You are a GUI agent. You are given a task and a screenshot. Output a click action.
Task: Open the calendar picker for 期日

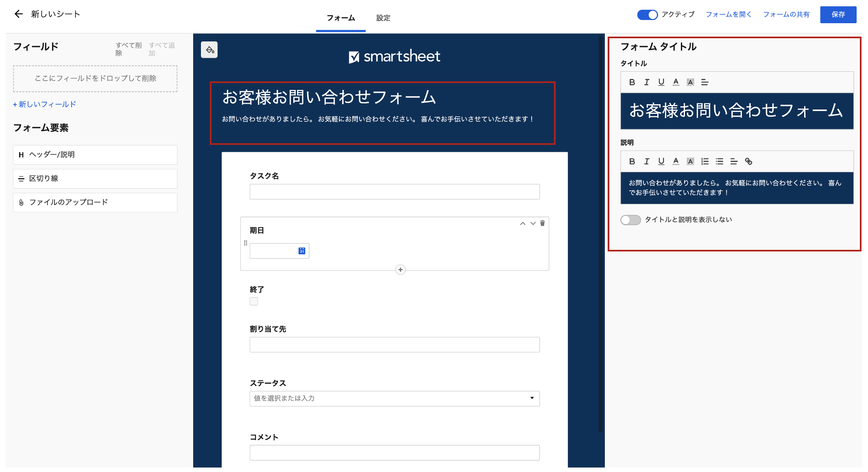(x=302, y=251)
